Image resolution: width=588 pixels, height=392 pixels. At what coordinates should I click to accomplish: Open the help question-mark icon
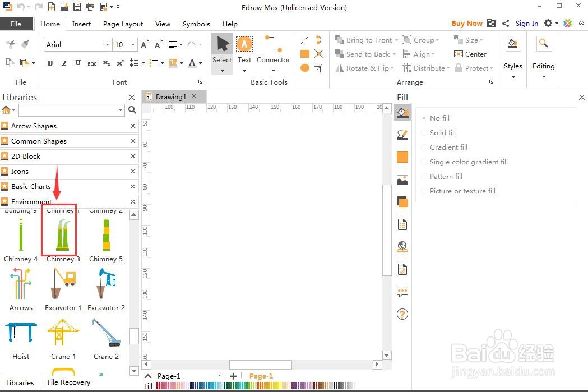coord(402,314)
